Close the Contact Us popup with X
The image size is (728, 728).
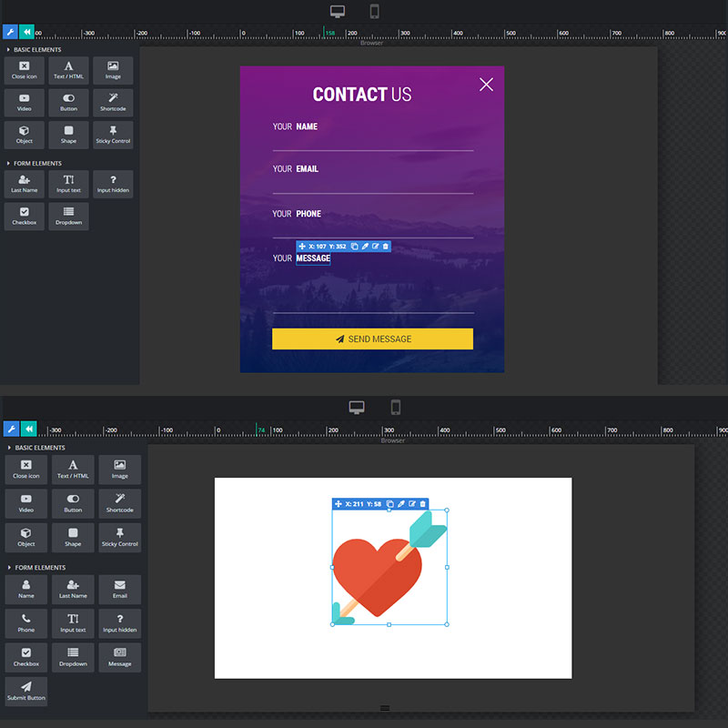click(x=486, y=85)
